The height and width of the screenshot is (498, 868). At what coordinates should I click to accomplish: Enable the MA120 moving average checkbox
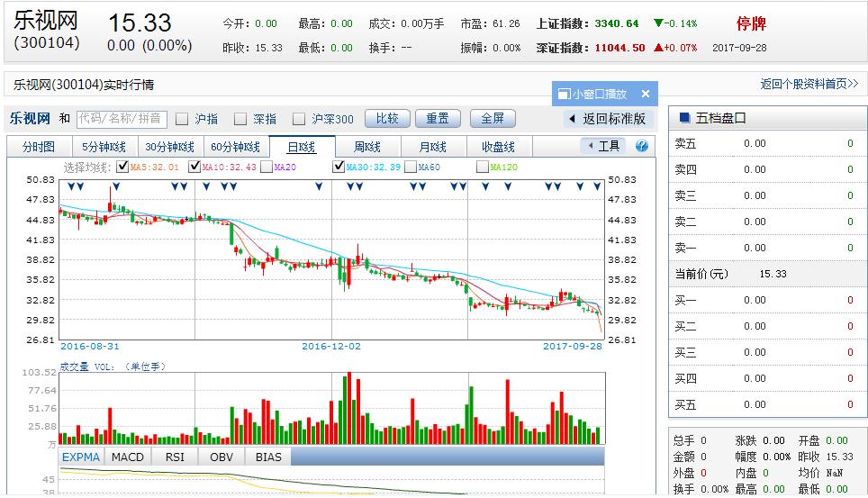pyautogui.click(x=482, y=167)
